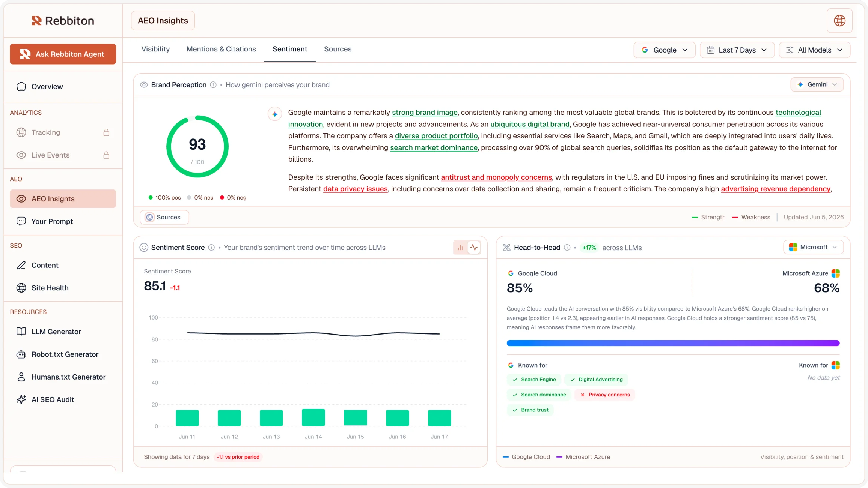
Task: Click the Search Engine tag
Action: click(x=534, y=380)
